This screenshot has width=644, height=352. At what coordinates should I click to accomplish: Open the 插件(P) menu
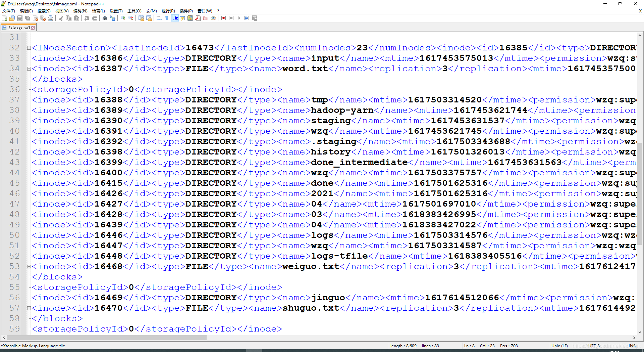pos(186,11)
